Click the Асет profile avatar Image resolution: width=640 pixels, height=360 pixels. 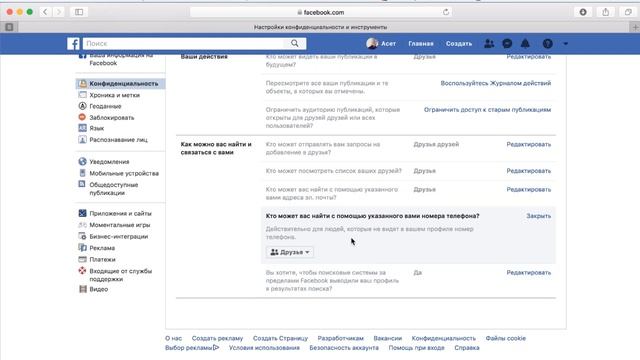pos(372,43)
